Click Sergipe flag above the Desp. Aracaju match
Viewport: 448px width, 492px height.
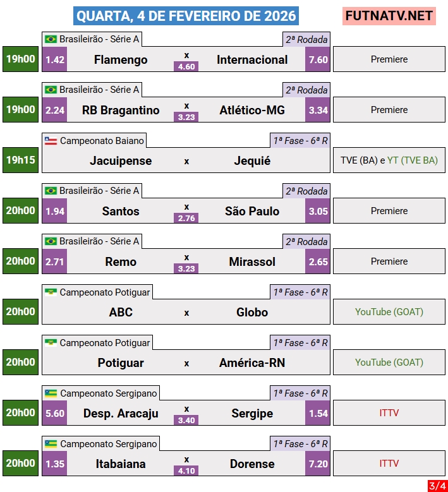tap(51, 393)
